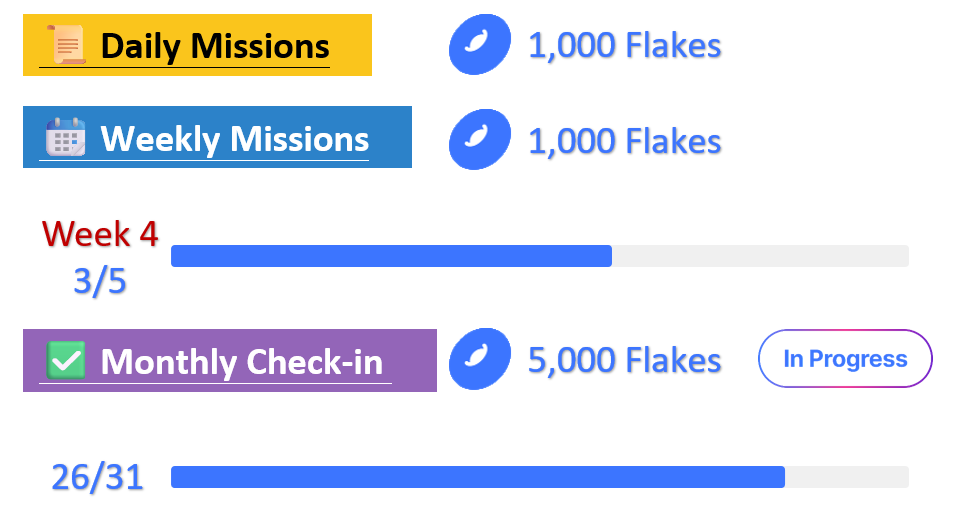Click the flake coin icon for Monthly Check-in
This screenshot has width=959, height=531.
point(480,360)
